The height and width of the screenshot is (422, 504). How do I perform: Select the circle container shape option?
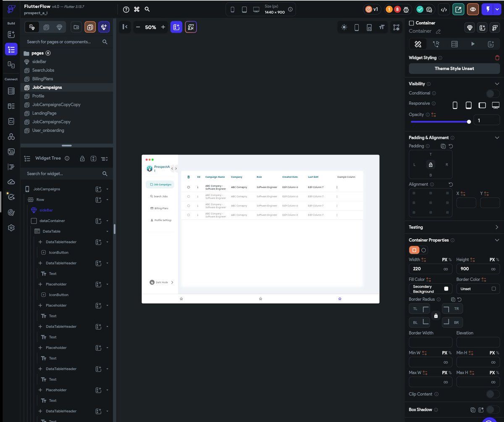tap(424, 250)
